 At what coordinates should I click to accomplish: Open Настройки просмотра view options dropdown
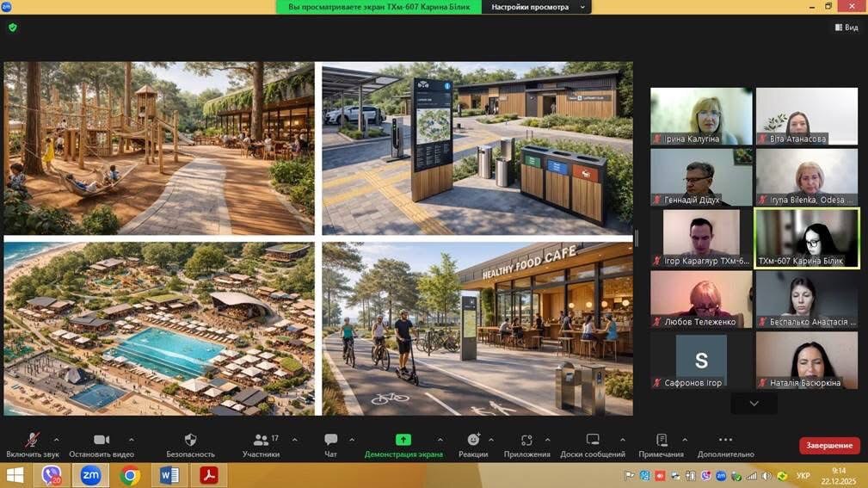coord(537,7)
